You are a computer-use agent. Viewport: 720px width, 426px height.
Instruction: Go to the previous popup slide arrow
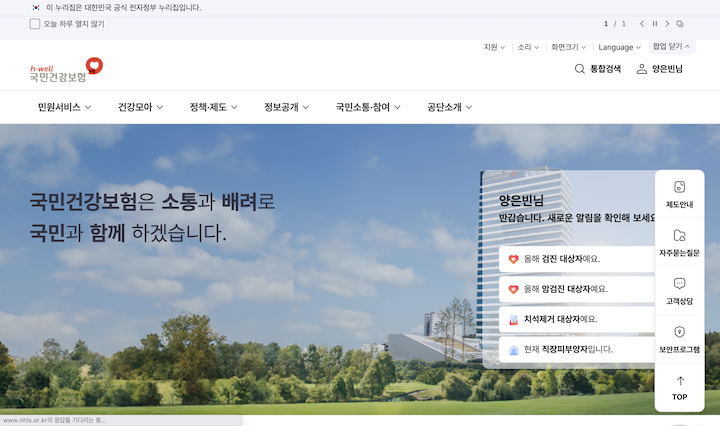point(642,24)
